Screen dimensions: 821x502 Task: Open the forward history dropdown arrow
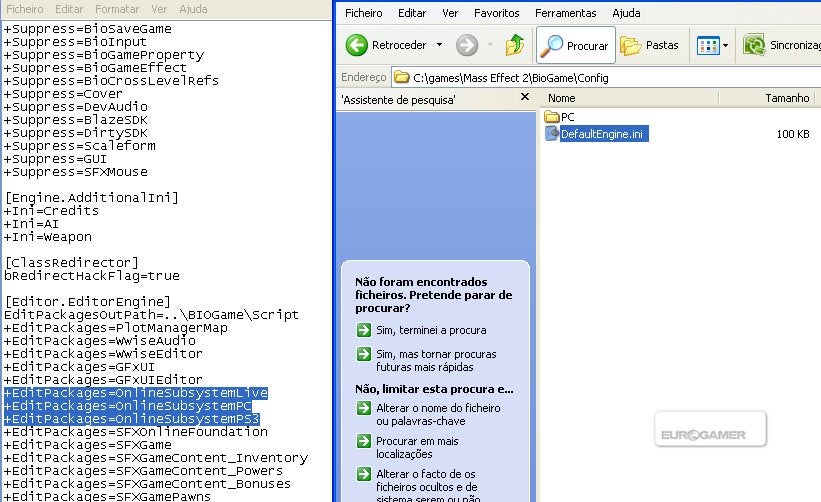(490, 45)
